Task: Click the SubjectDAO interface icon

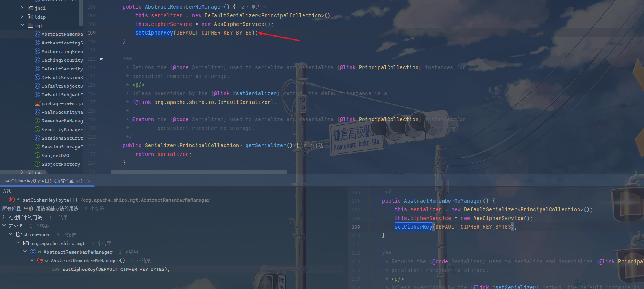Action: click(37, 156)
